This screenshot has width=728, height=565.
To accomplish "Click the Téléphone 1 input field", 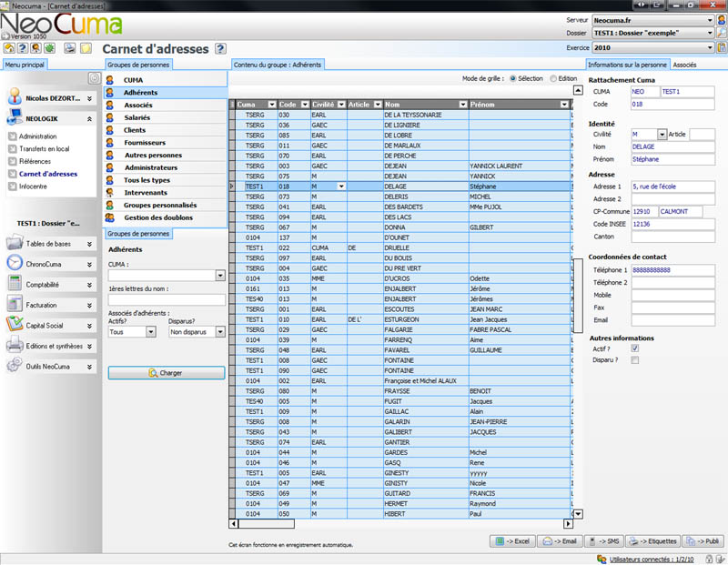I will [672, 269].
